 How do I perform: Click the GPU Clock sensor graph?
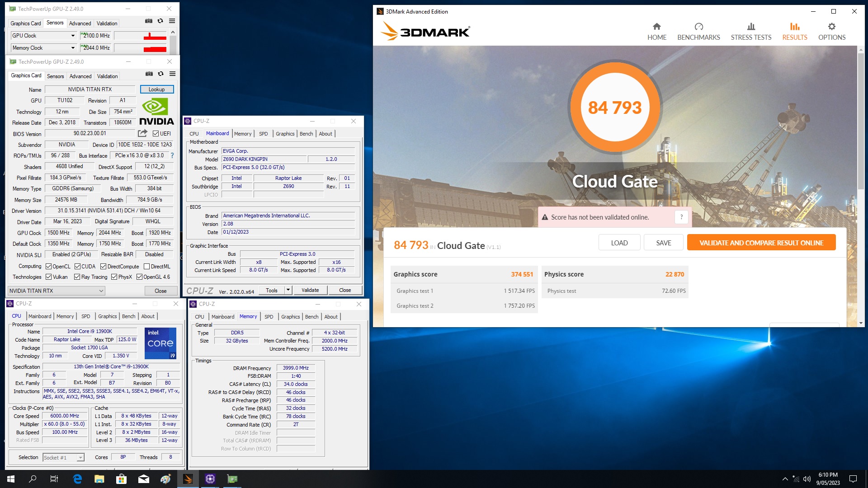[140, 36]
